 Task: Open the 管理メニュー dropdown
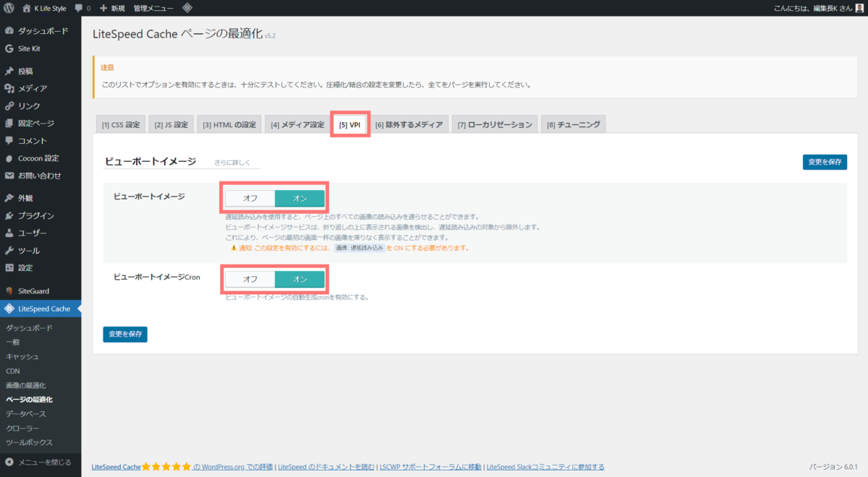(x=152, y=8)
